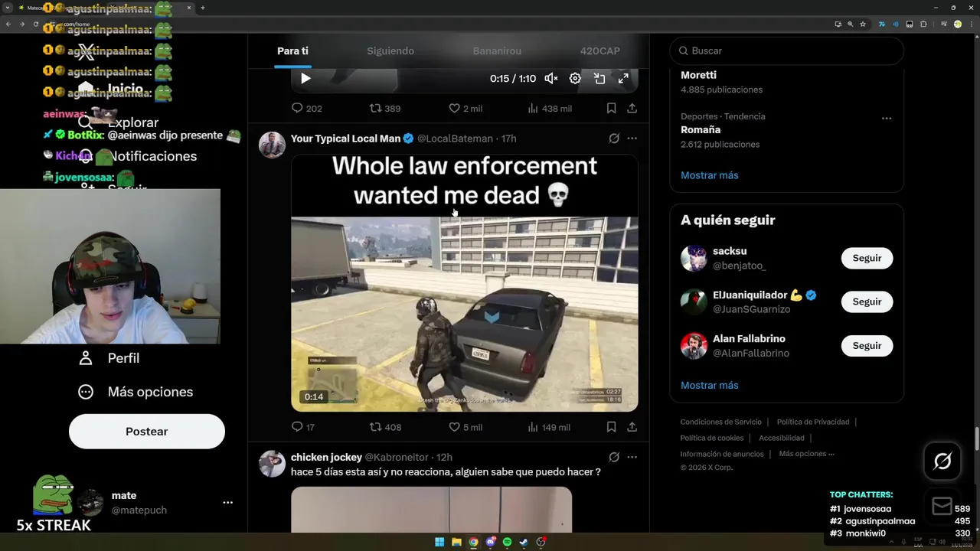Reply to the LocalBateman post with 17 comments
This screenshot has height=551, width=980.
coord(303,427)
